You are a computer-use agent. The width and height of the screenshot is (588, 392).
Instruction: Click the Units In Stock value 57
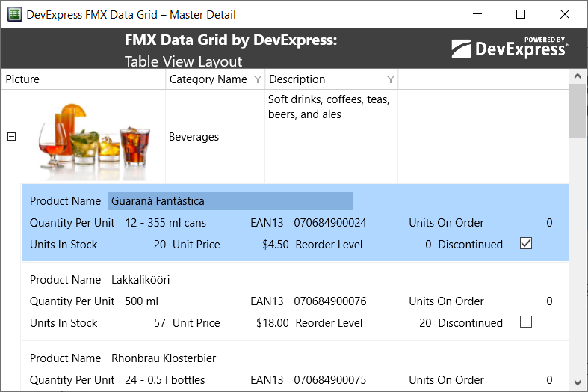pyautogui.click(x=160, y=323)
